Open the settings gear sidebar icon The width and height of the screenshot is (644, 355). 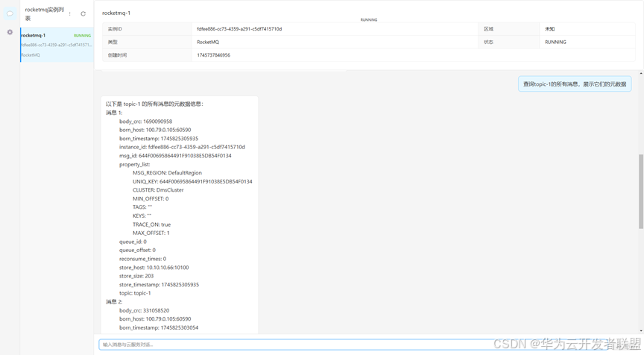click(x=10, y=32)
